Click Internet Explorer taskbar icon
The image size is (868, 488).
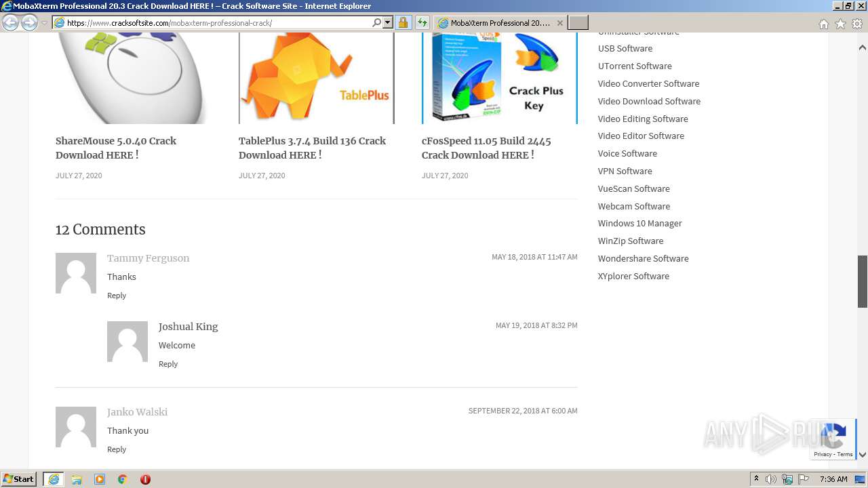pyautogui.click(x=54, y=479)
